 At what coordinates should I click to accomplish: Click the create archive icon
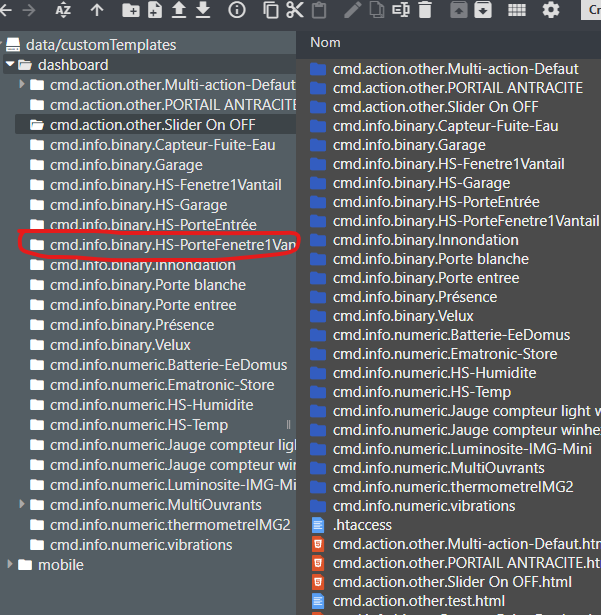tap(483, 10)
